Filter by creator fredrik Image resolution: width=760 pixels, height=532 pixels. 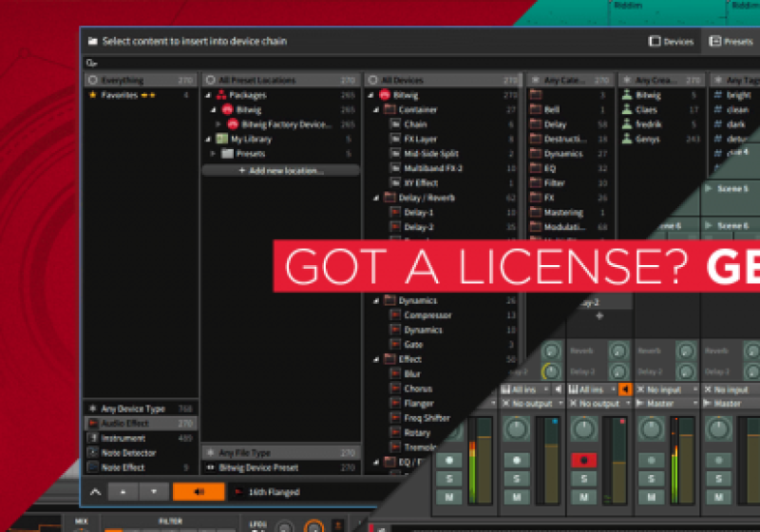pyautogui.click(x=649, y=124)
